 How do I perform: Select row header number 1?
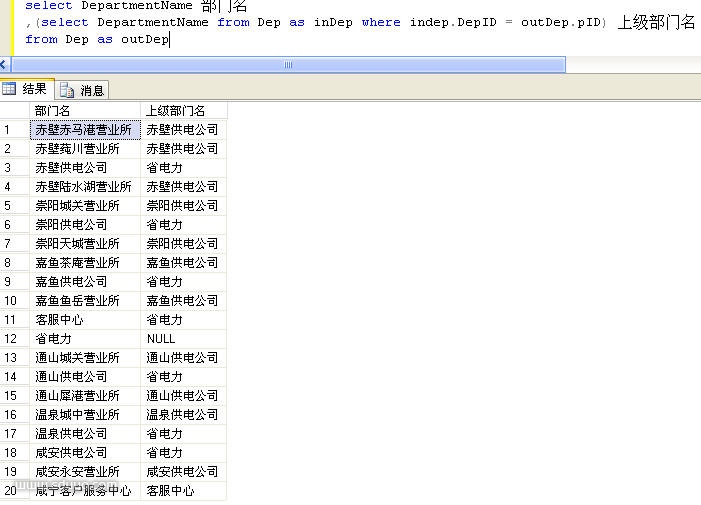15,130
